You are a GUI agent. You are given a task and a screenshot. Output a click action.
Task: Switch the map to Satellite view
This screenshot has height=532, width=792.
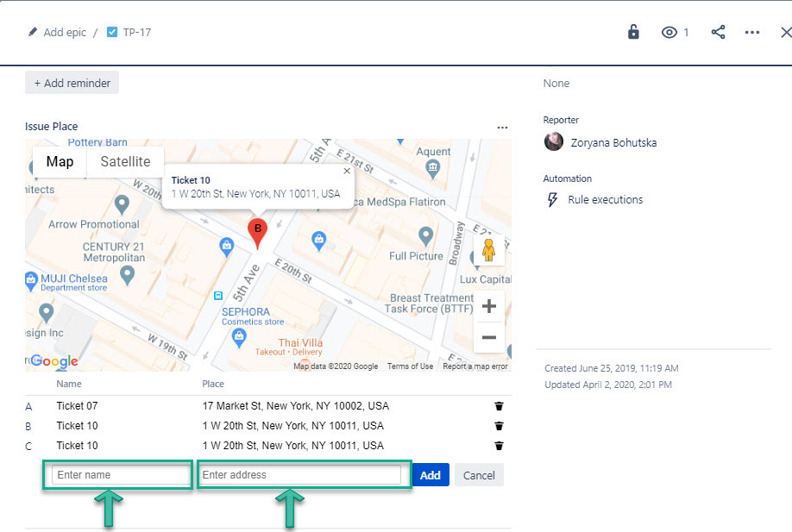click(125, 162)
